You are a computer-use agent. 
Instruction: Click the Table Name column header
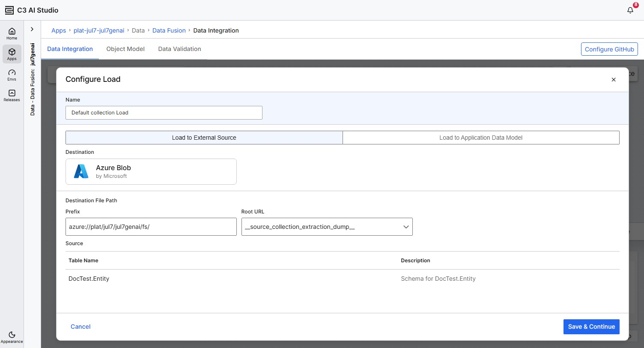click(83, 261)
